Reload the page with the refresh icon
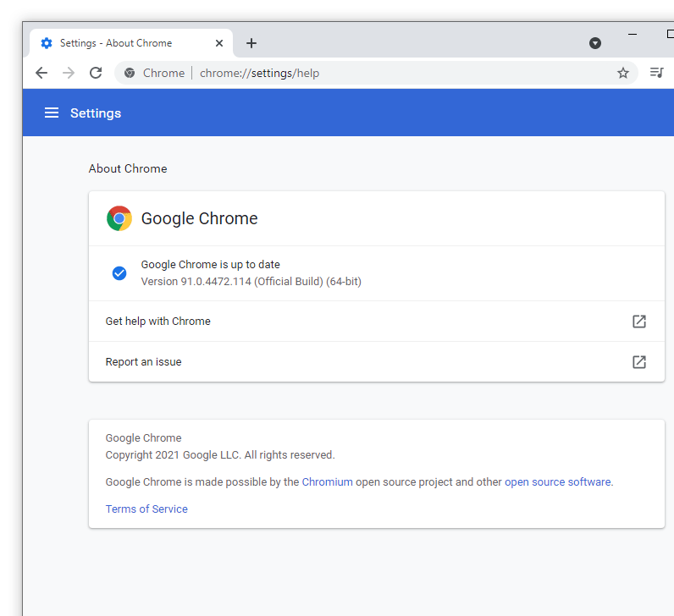 tap(96, 73)
